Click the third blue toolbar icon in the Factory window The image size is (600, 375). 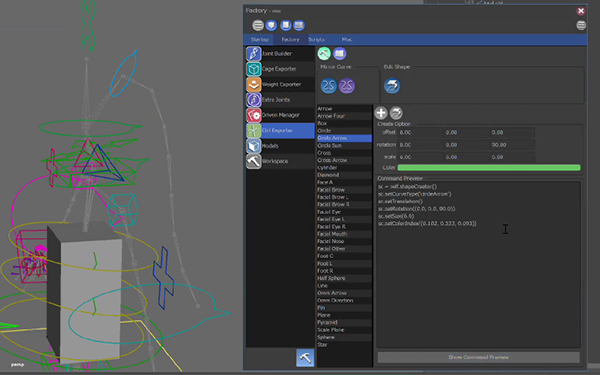[x=285, y=25]
